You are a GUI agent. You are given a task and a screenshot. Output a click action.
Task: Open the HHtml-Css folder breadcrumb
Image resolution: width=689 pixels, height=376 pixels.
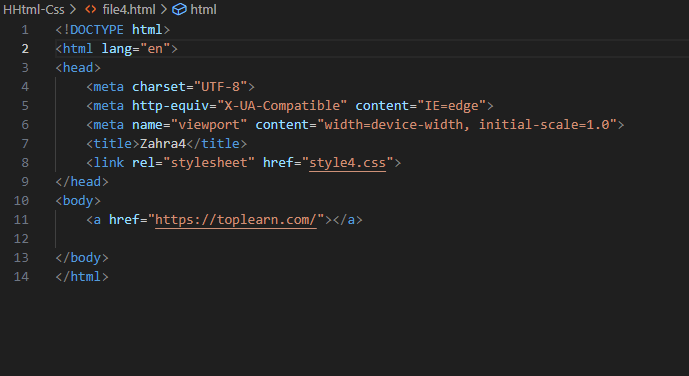(x=34, y=9)
